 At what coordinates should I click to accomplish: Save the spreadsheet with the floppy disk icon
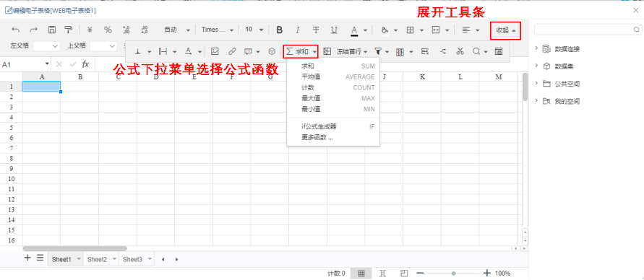52,30
